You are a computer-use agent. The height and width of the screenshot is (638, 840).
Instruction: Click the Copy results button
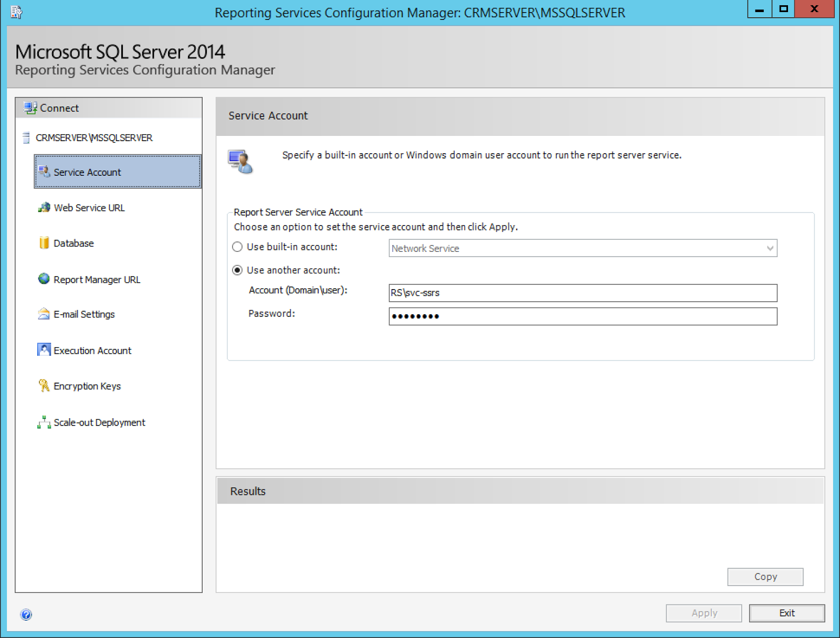(765, 577)
